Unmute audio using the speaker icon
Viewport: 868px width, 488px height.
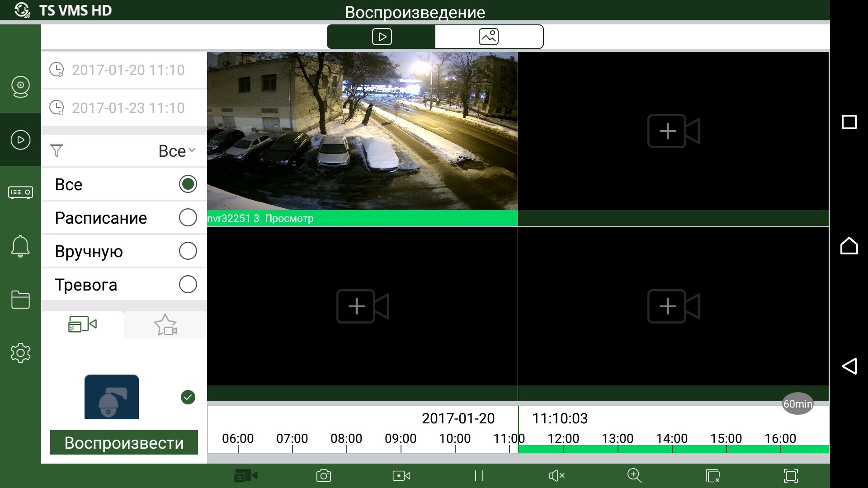pyautogui.click(x=557, y=475)
